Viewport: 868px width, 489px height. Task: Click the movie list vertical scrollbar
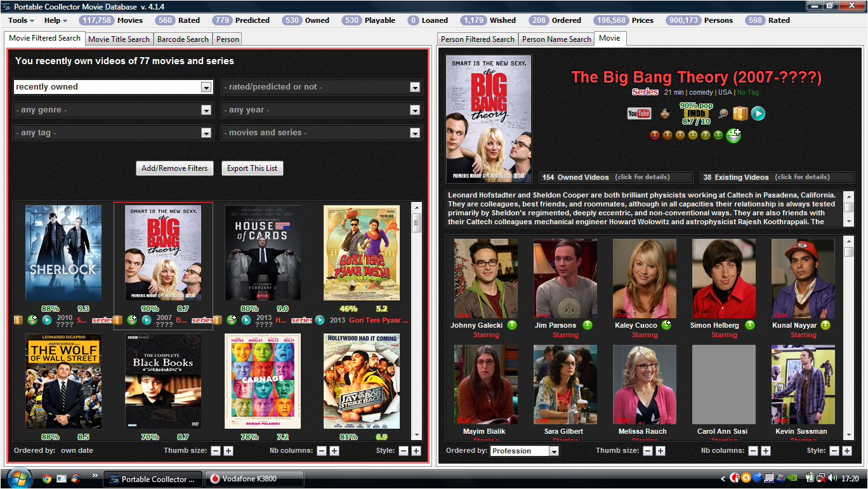417,321
